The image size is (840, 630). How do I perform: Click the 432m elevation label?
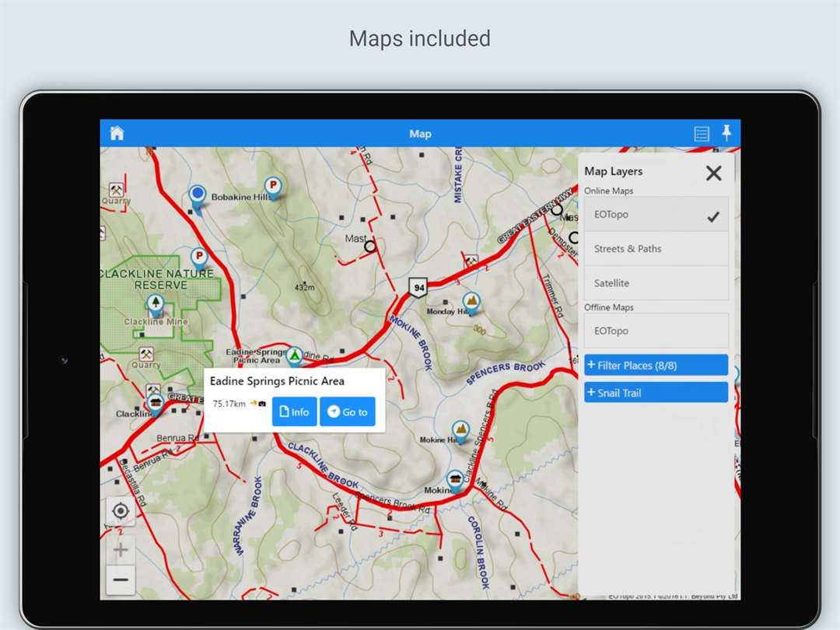click(x=305, y=288)
